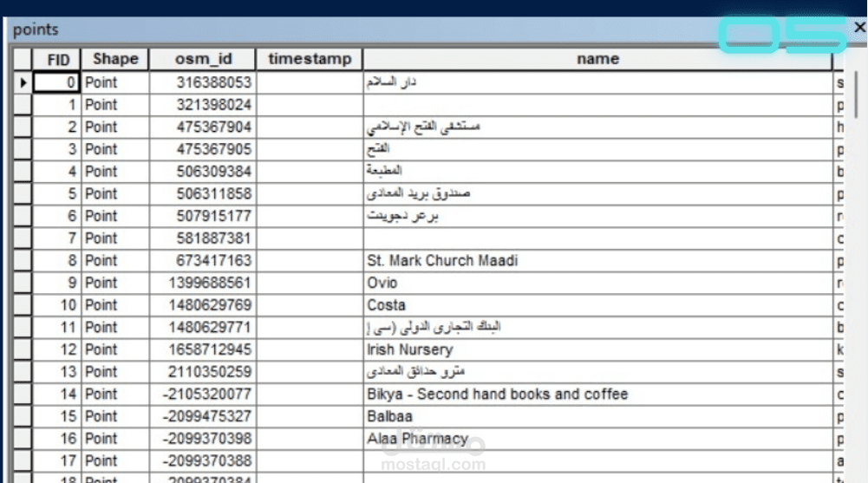Viewport: 868px width, 483px height.
Task: Click osm_id cell 581887381
Action: pyautogui.click(x=203, y=238)
